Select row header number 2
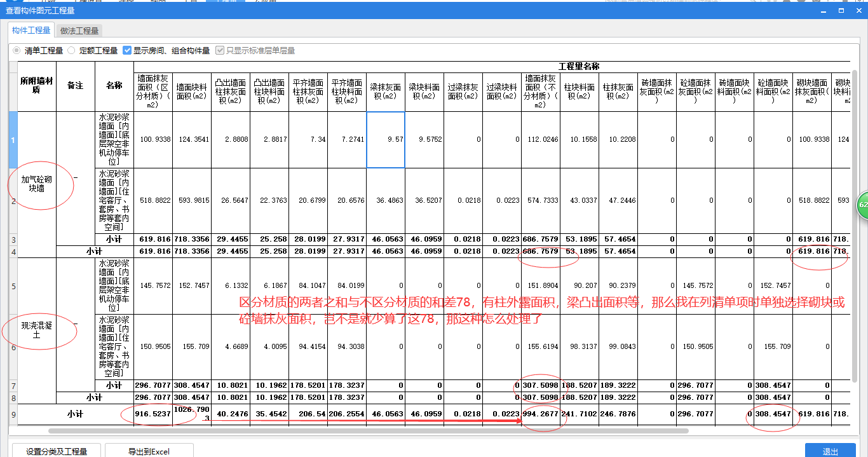 coord(13,201)
